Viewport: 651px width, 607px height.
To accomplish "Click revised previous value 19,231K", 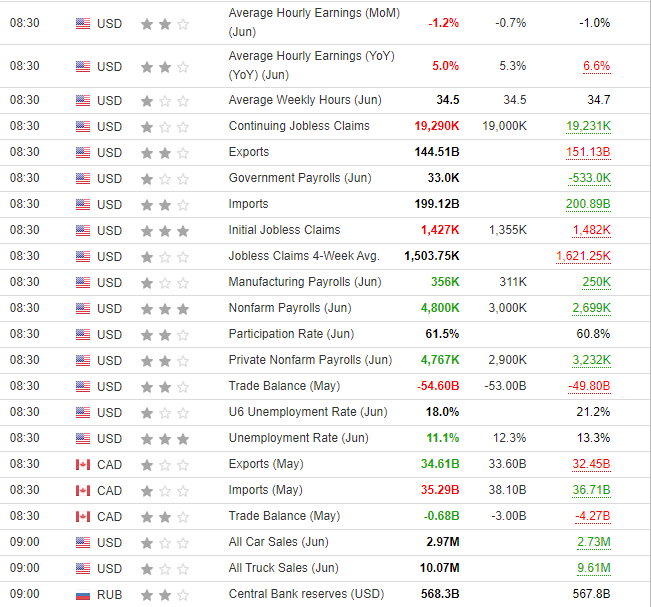I will click(x=588, y=126).
